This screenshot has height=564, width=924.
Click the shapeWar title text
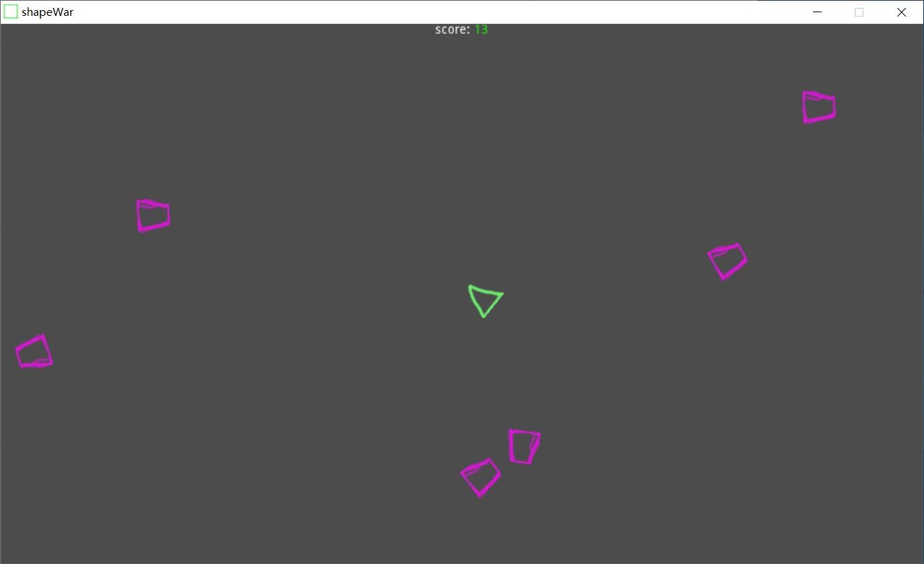tap(48, 12)
